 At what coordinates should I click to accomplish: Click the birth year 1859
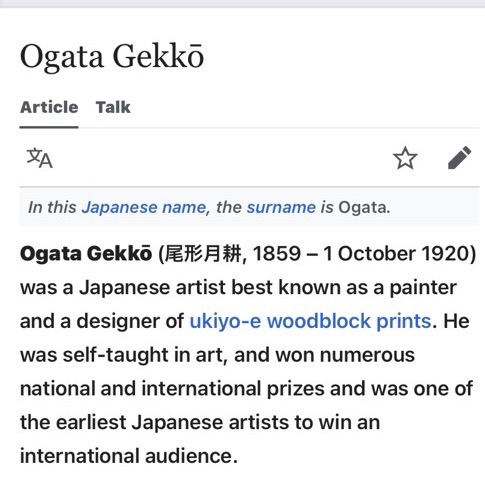[277, 254]
